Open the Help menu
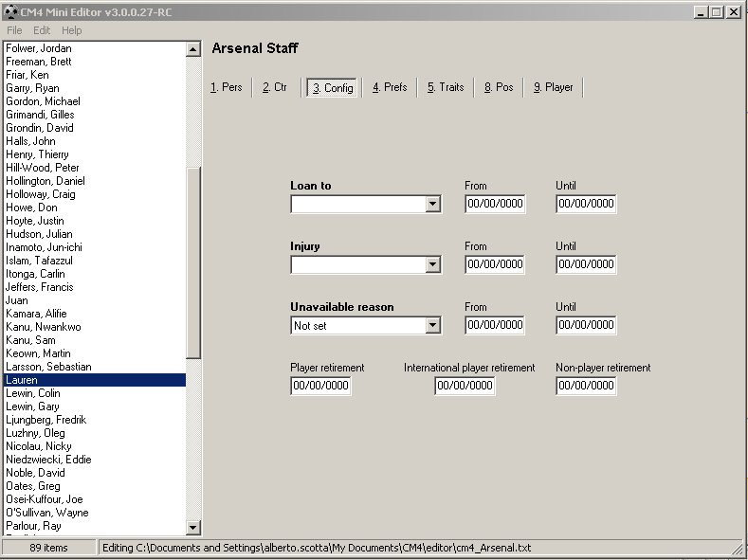Viewport: 748px width, 560px height. [x=71, y=30]
